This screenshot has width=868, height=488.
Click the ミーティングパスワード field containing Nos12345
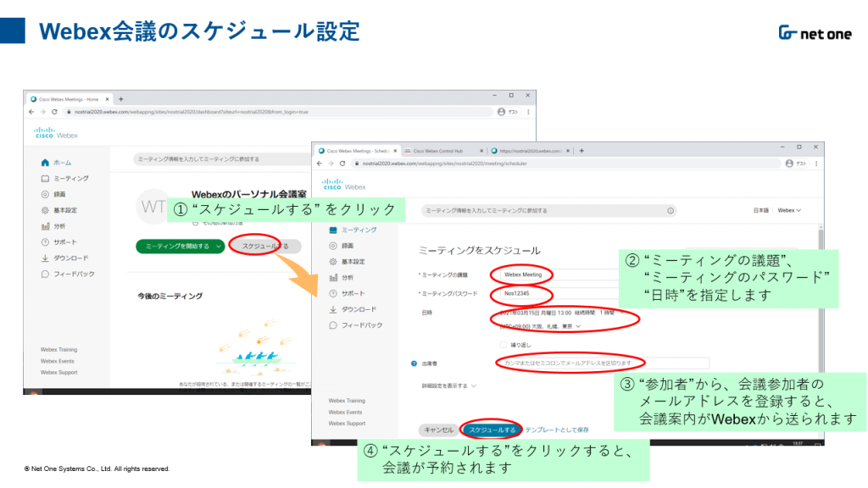click(x=559, y=294)
